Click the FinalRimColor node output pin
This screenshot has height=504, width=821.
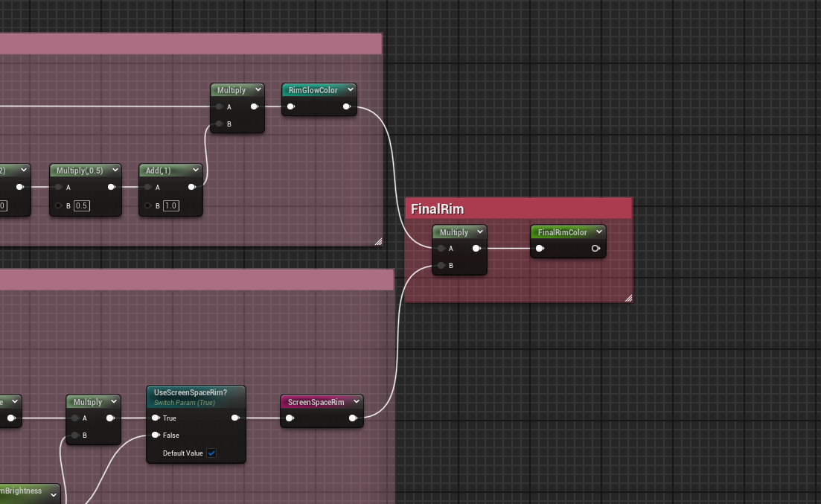coord(595,249)
